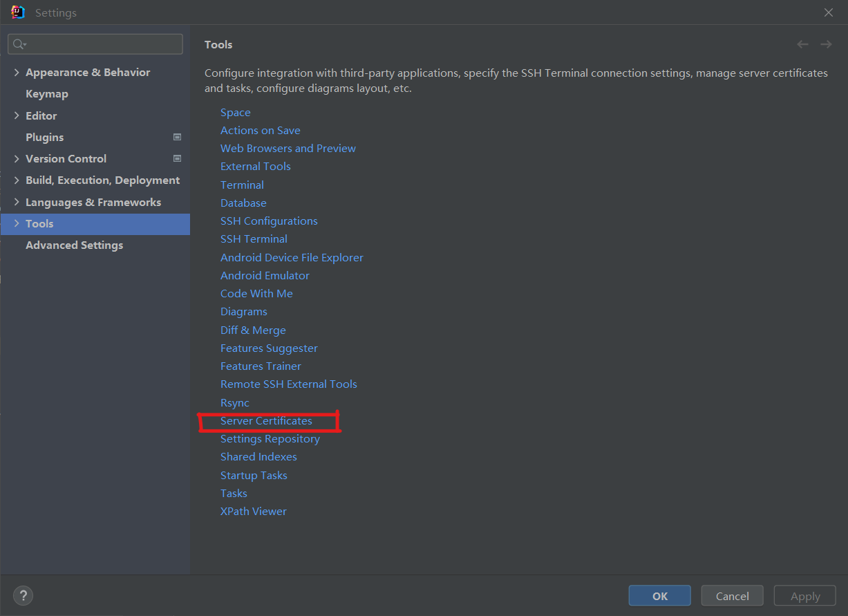This screenshot has width=848, height=616.
Task: Dismiss the dialog with Cancel
Action: (733, 596)
